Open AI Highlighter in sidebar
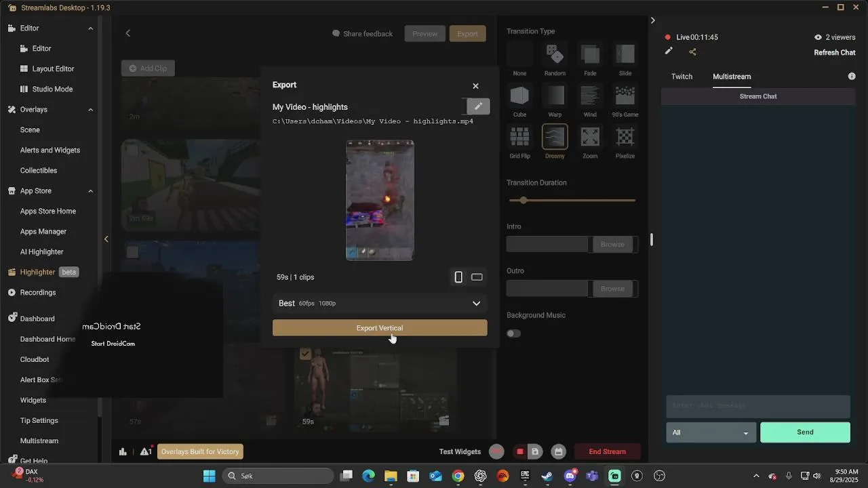Image resolution: width=868 pixels, height=488 pixels. click(x=42, y=252)
